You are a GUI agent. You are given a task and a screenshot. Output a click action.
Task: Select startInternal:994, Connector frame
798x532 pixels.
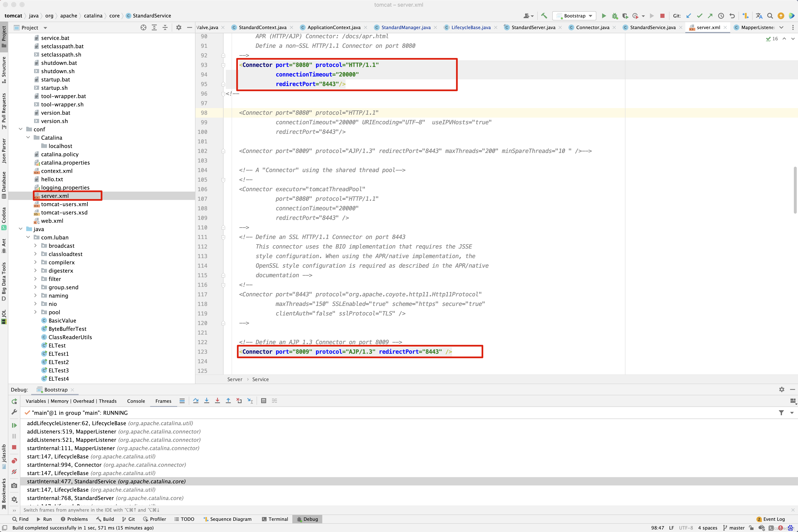coord(106,465)
